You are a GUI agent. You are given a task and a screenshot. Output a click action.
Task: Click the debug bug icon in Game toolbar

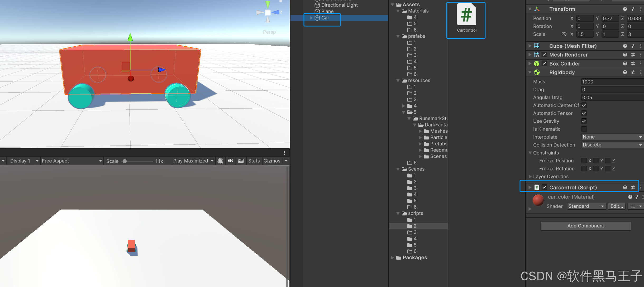pos(220,161)
